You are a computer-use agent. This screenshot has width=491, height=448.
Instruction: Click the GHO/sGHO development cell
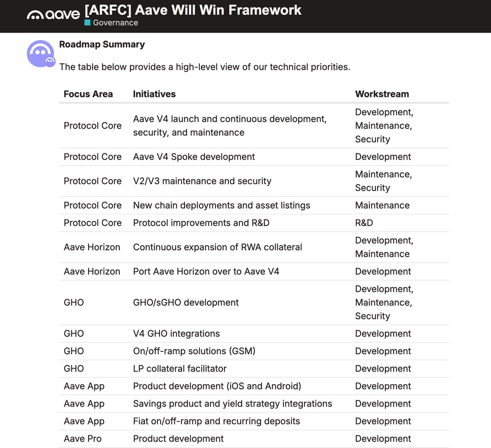click(x=186, y=302)
